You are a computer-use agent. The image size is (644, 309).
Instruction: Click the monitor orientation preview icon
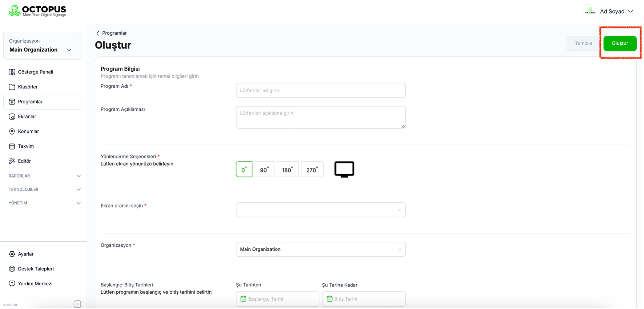344,170
